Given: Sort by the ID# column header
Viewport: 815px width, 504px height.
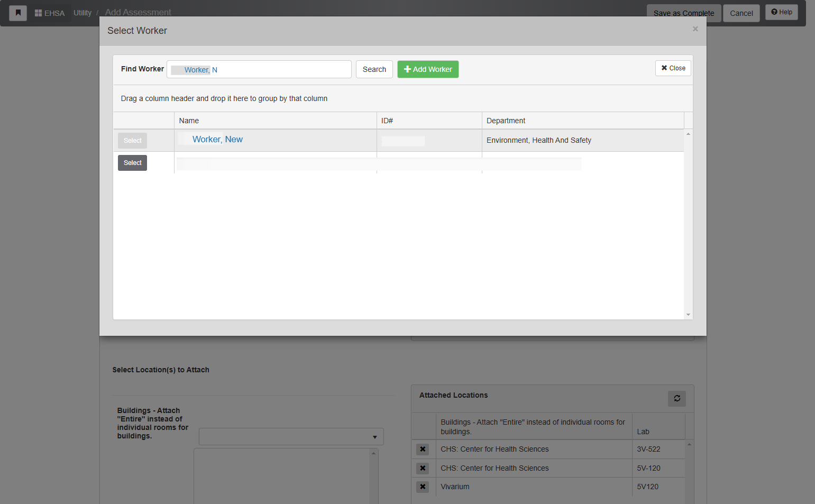Looking at the screenshot, I should point(429,121).
